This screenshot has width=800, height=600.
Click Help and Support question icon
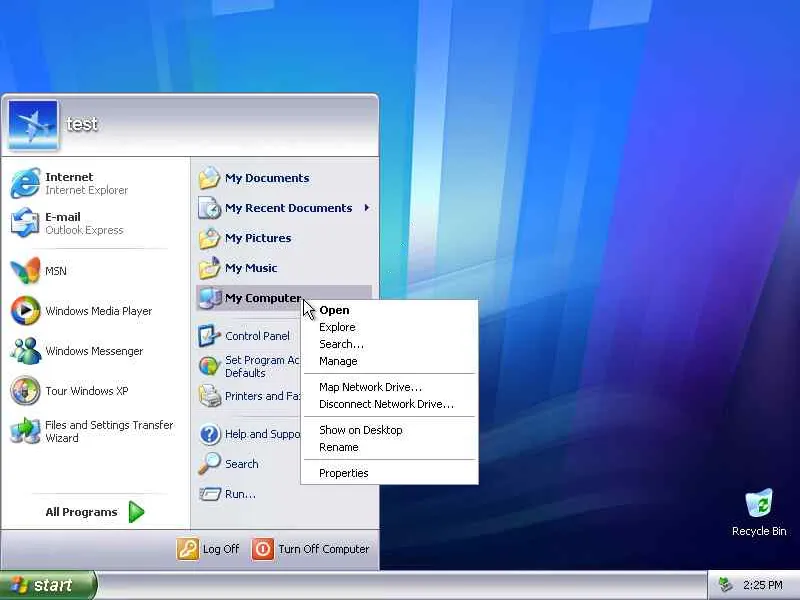pos(209,434)
